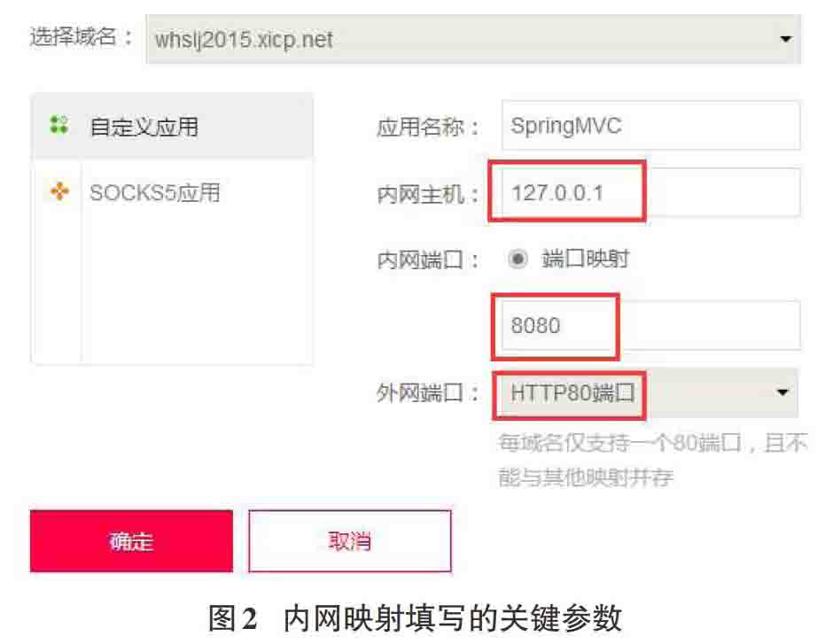Select the 自定义应用 menu item
Screen dimensions: 825x644
coord(173,126)
